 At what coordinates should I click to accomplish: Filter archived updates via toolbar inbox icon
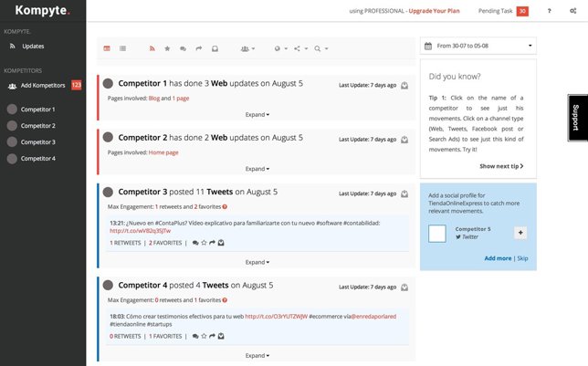(215, 48)
